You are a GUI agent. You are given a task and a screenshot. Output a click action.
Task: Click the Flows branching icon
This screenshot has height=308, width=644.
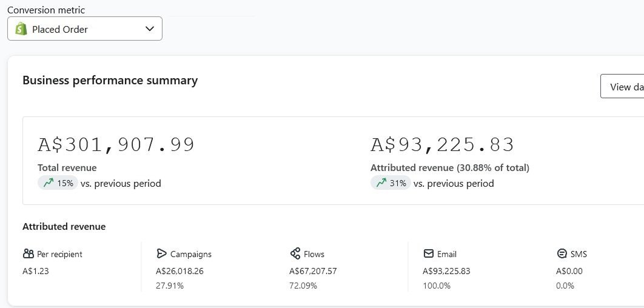[295, 254]
